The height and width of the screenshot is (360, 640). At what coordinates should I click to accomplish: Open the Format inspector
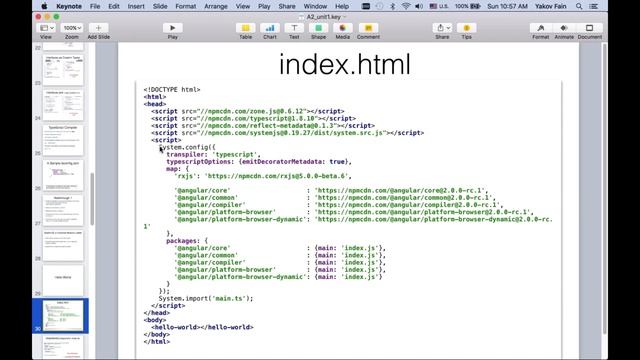click(x=540, y=28)
